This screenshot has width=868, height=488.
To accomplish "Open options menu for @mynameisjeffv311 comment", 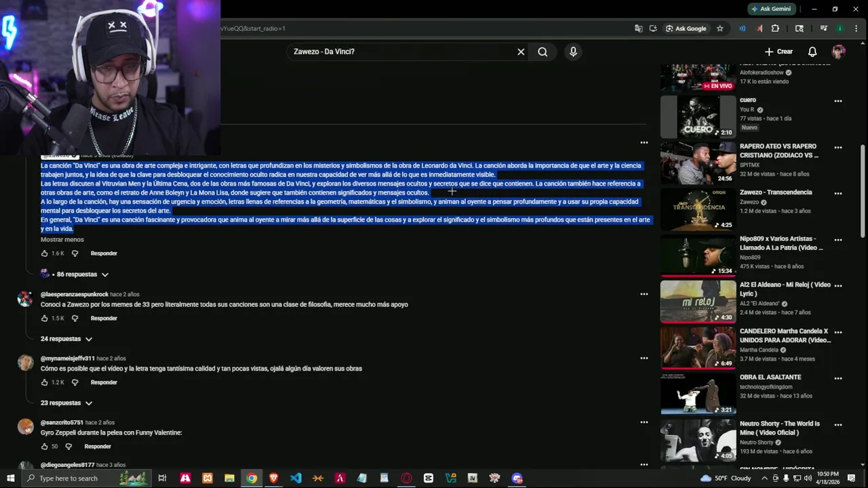I will 644,358.
